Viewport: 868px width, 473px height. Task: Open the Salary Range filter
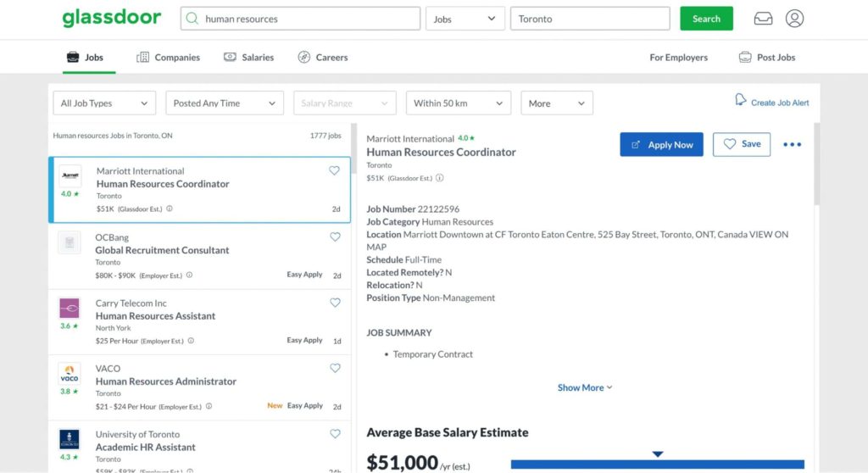pyautogui.click(x=344, y=103)
